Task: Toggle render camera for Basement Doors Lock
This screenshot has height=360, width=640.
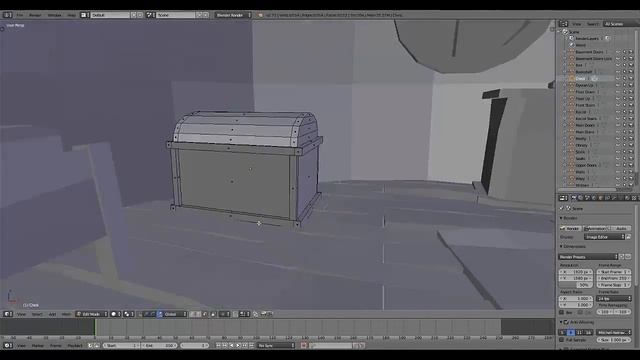Action: pos(631,58)
